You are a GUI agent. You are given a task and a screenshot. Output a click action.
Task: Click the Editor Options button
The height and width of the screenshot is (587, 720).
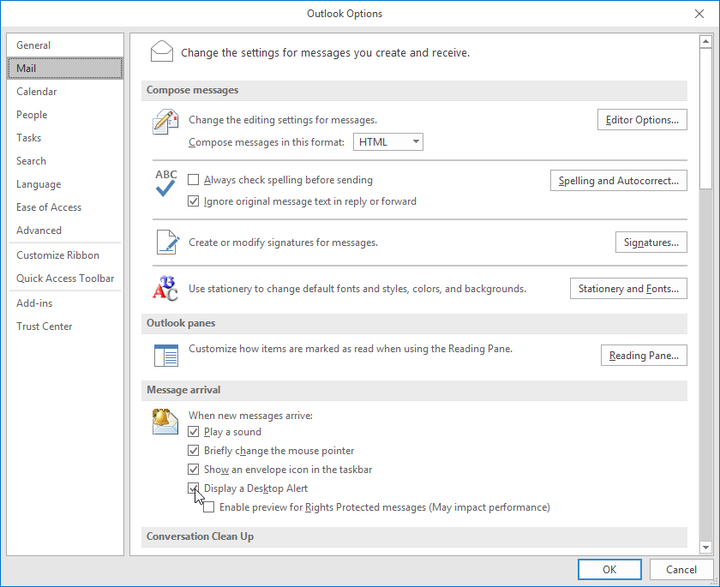coord(642,120)
